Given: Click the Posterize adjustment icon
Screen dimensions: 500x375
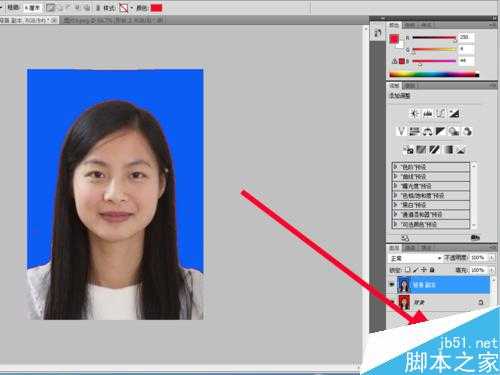Looking at the screenshot, I should [421, 150].
